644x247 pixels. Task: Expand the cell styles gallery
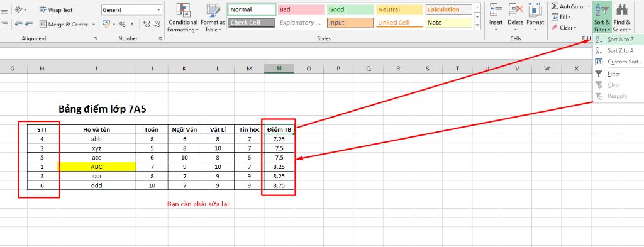(x=477, y=25)
